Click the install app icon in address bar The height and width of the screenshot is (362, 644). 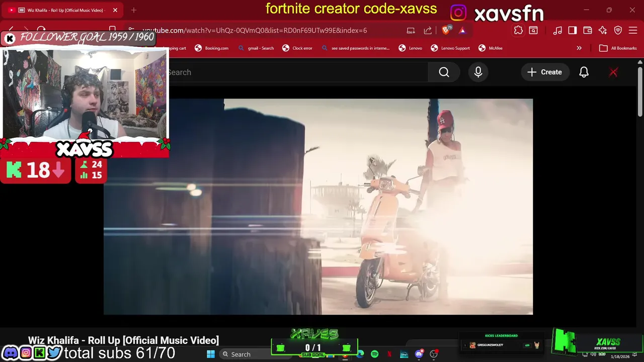tap(411, 31)
